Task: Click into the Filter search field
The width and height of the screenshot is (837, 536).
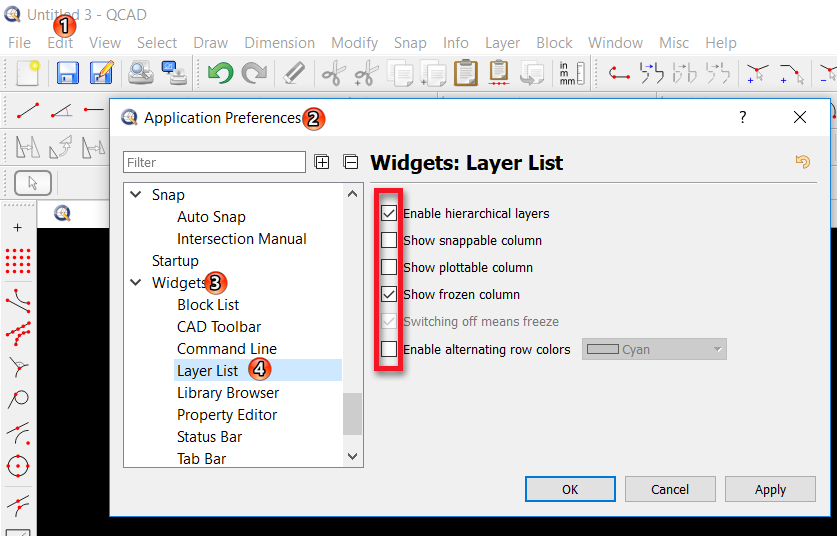Action: pos(214,162)
